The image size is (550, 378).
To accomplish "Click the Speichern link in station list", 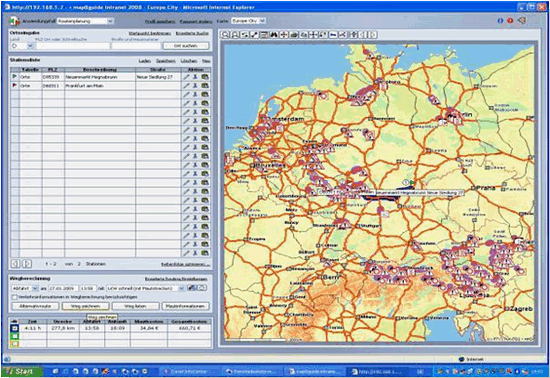I will click(166, 61).
